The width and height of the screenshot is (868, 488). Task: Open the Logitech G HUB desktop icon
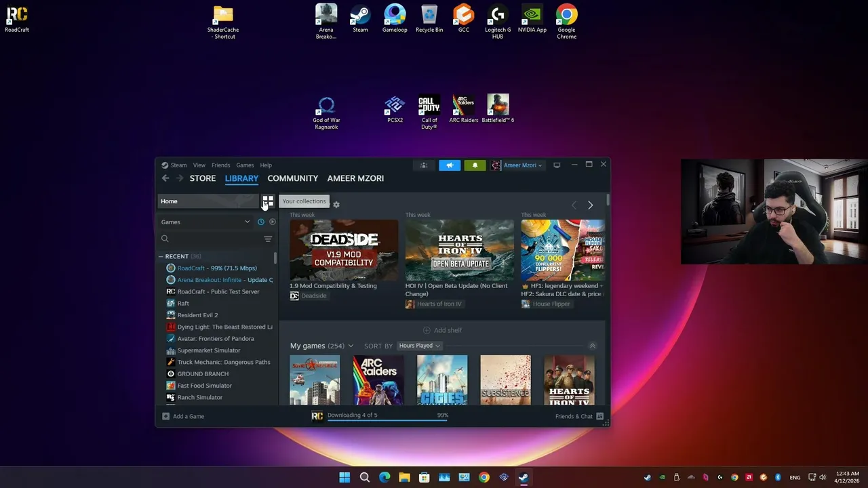click(498, 22)
